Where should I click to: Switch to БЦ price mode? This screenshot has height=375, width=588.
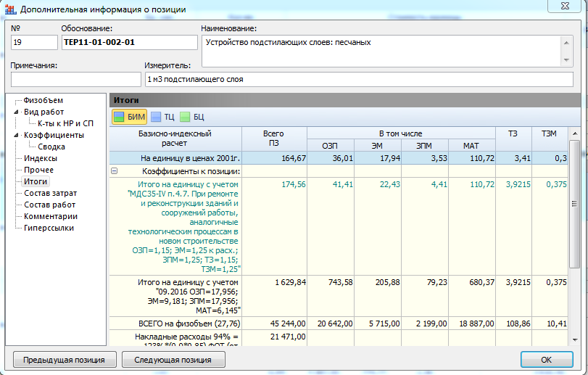click(192, 117)
